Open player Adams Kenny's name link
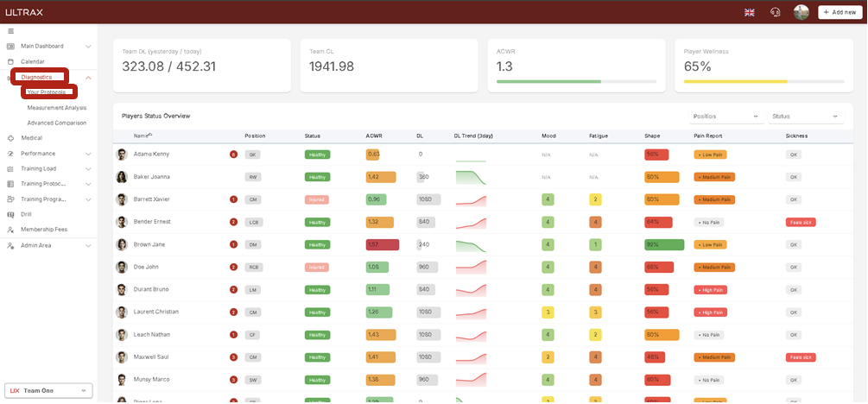 coord(151,154)
